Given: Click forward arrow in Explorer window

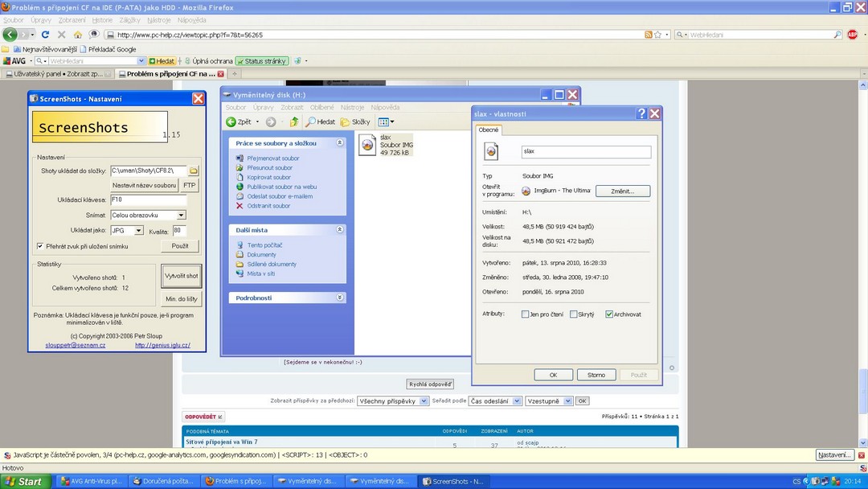Looking at the screenshot, I should point(271,121).
